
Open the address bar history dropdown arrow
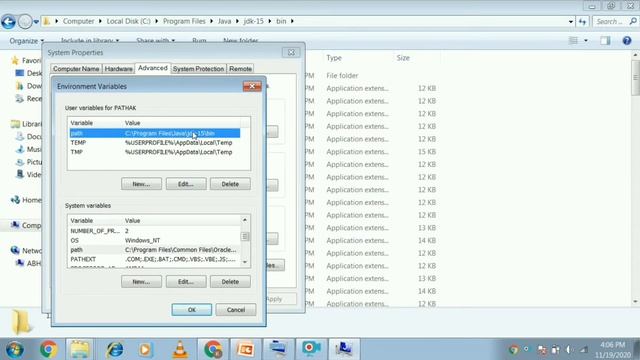pyautogui.click(x=571, y=21)
